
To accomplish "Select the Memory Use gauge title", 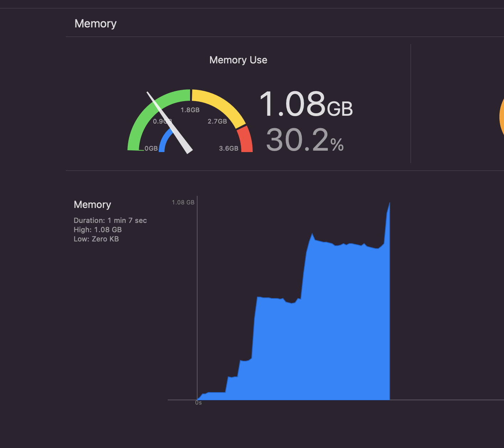I will (238, 60).
